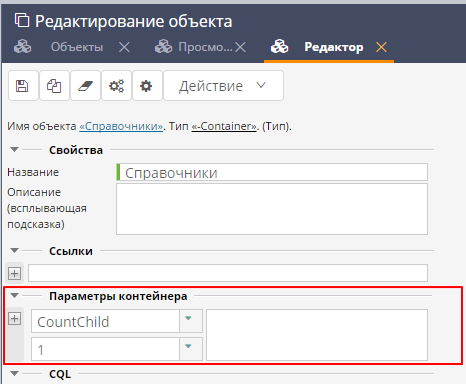Close the Просмо... tab
This screenshot has width=466, height=384.
click(240, 47)
